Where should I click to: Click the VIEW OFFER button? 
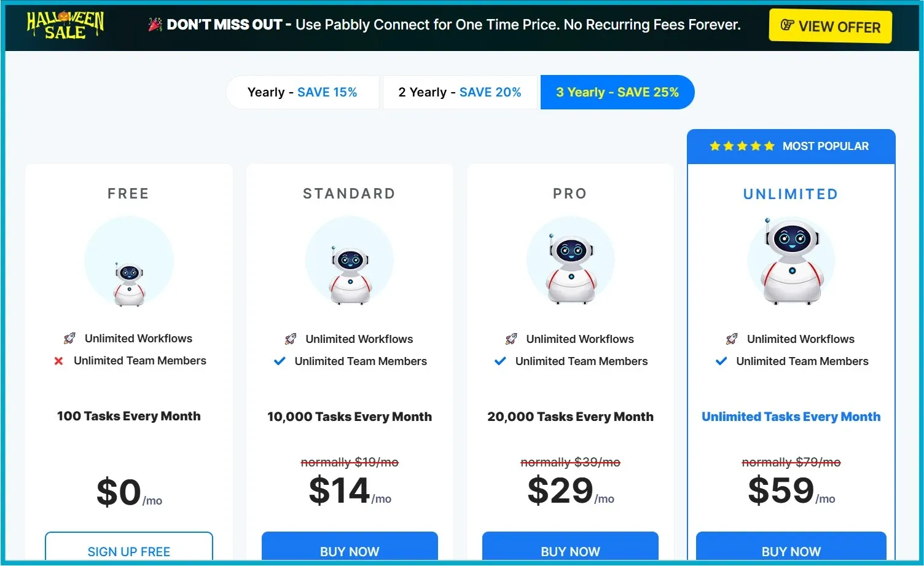[x=830, y=26]
